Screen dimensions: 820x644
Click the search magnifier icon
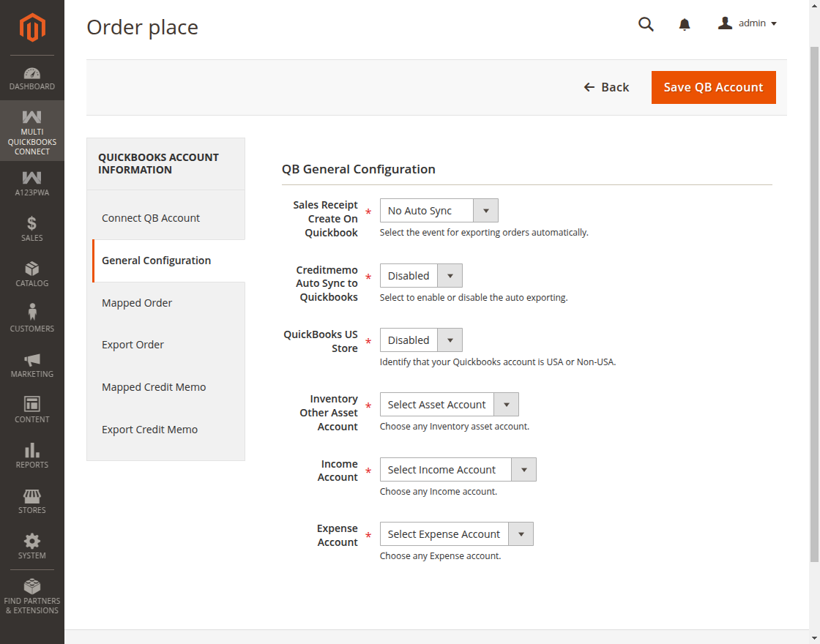pos(645,24)
